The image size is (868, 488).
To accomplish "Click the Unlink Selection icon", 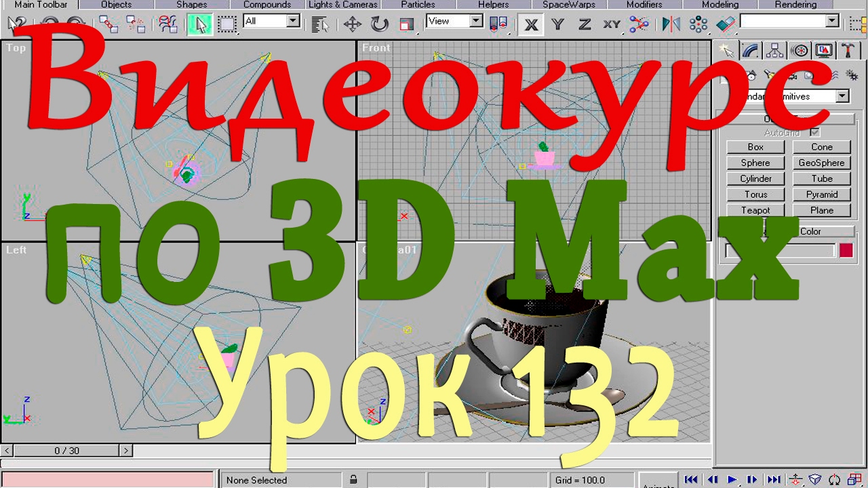I will point(136,24).
